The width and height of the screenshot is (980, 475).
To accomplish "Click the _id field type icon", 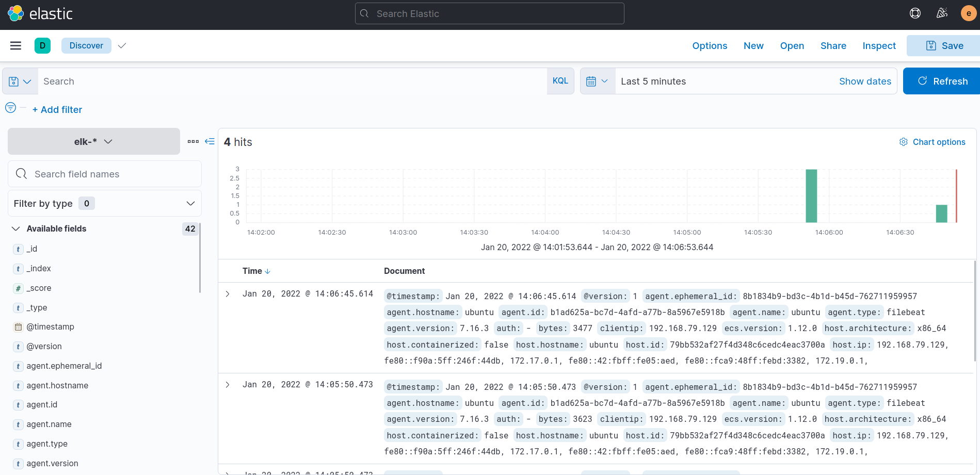I will 18,249.
